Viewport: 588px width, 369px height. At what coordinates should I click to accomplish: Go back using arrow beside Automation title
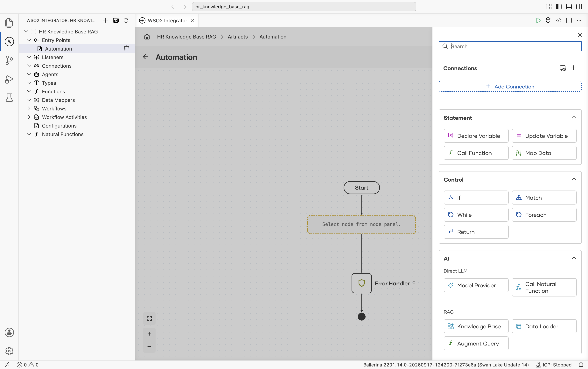point(145,57)
